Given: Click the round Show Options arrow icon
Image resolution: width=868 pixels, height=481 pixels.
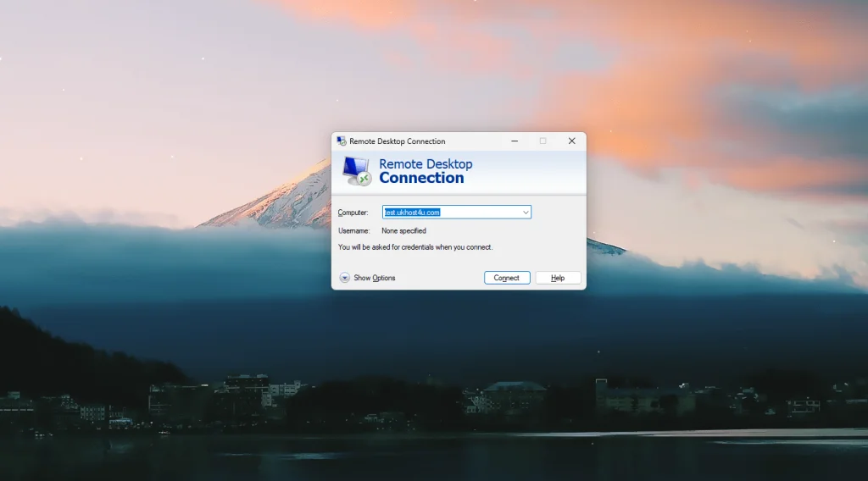Looking at the screenshot, I should 345,278.
